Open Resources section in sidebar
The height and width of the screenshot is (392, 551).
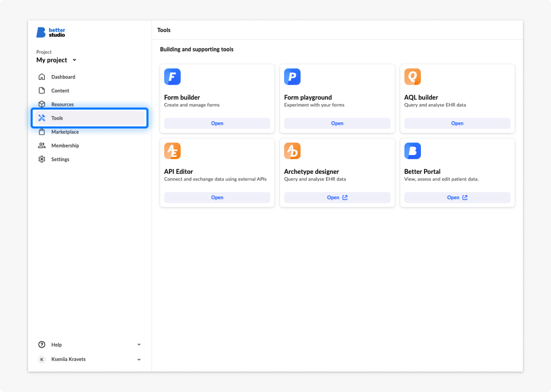pos(90,104)
